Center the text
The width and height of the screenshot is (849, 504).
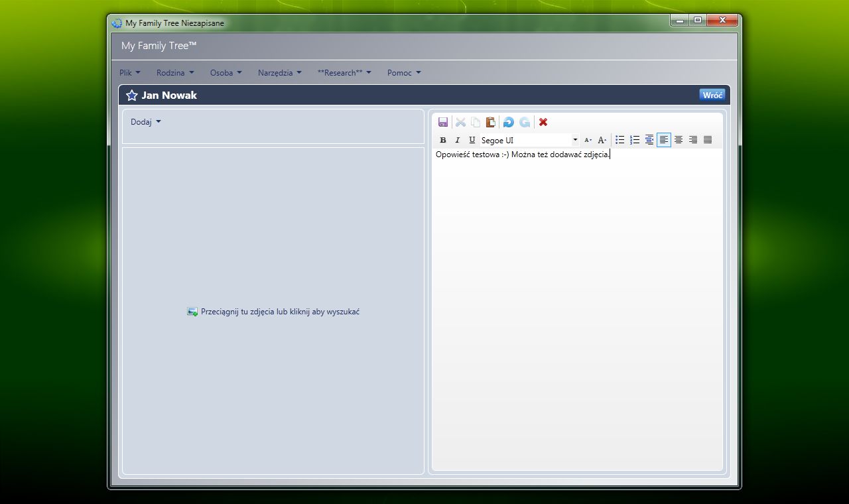pyautogui.click(x=679, y=140)
